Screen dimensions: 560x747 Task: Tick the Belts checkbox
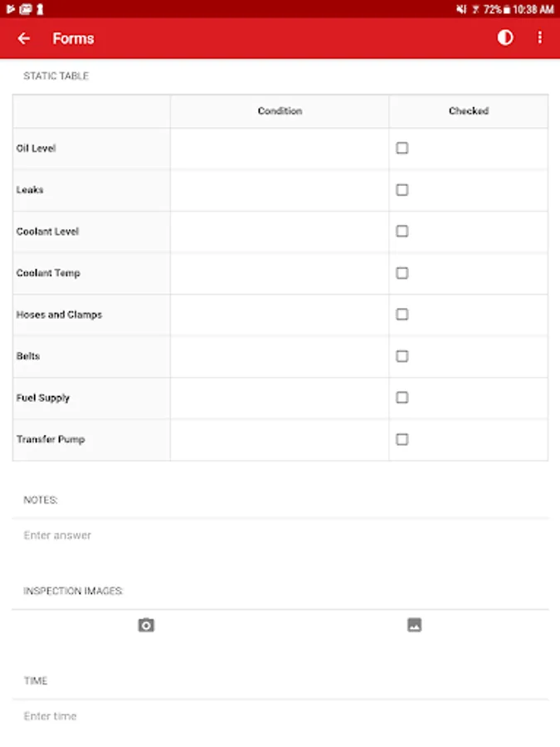point(402,356)
